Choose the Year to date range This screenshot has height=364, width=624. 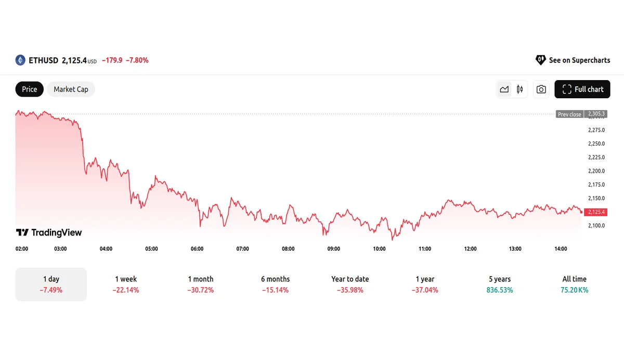350,284
